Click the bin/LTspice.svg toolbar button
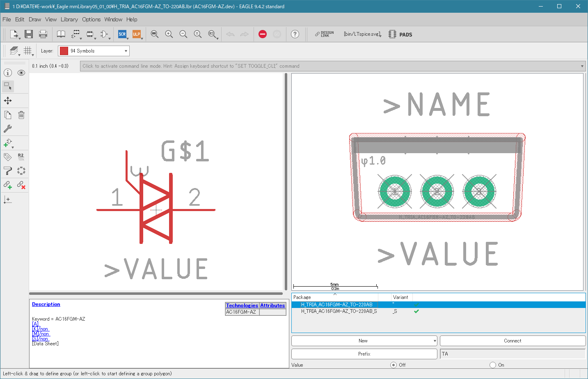 (x=362, y=34)
